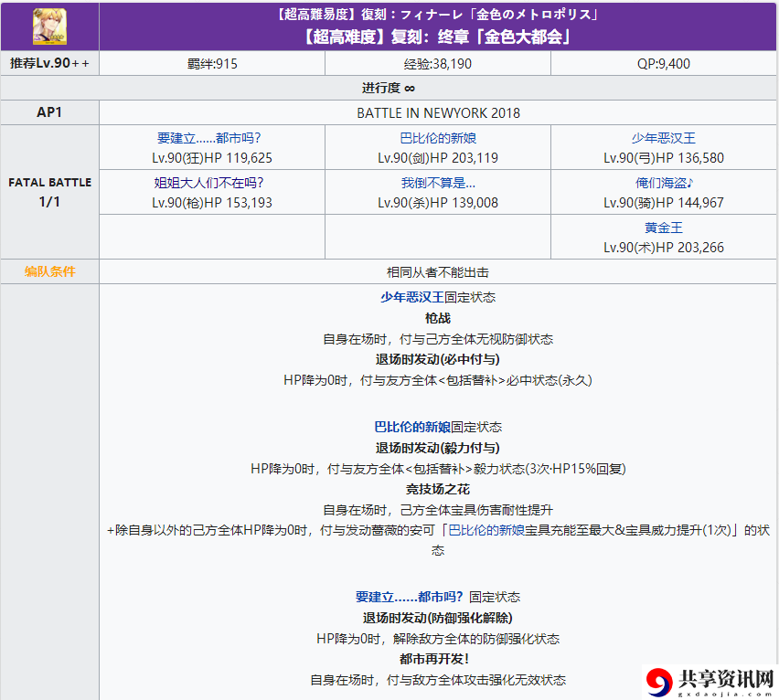The width and height of the screenshot is (779, 700).
Task: Open the 姐姐大人们不在吗? enemy link
Action: (x=208, y=183)
